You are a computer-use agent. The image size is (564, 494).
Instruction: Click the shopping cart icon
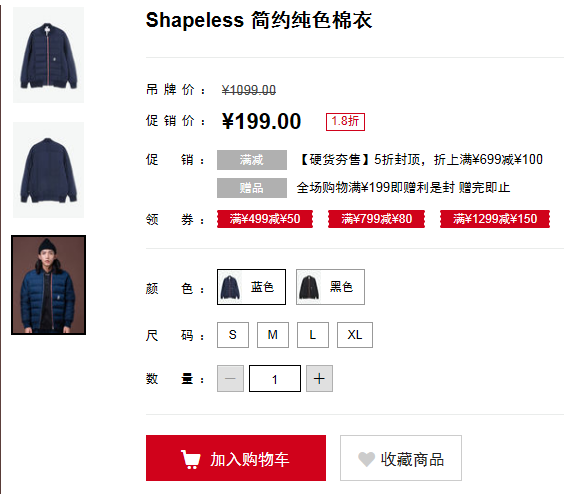tap(190, 459)
